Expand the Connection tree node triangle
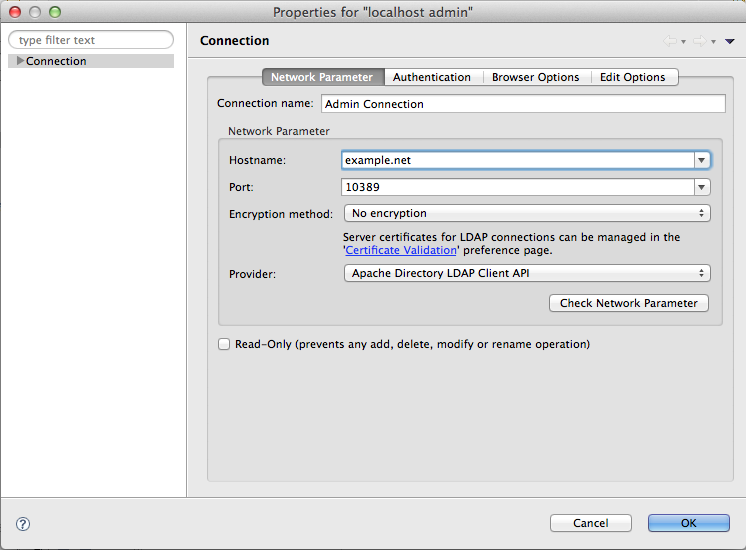Image resolution: width=746 pixels, height=550 pixels. click(20, 61)
